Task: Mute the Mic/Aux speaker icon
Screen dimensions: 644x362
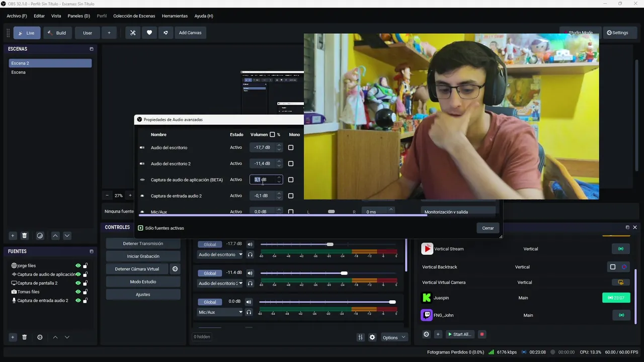Action: point(249,302)
